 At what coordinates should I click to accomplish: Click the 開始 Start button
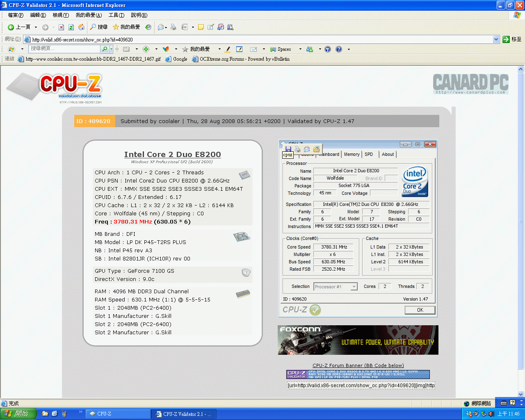(18, 414)
